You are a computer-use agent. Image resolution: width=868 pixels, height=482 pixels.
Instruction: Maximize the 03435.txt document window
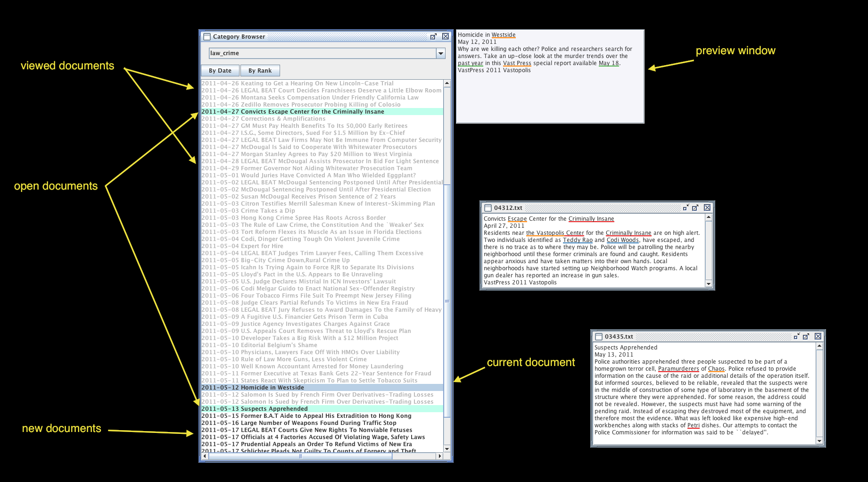point(806,336)
